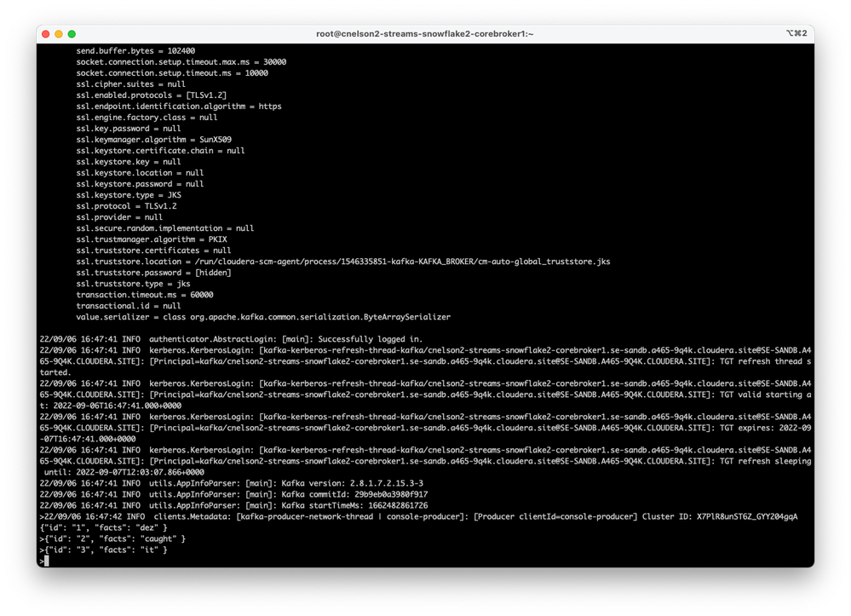Click 'ssl.truststore.password = [hidden]' line
851x616 pixels.
click(153, 273)
